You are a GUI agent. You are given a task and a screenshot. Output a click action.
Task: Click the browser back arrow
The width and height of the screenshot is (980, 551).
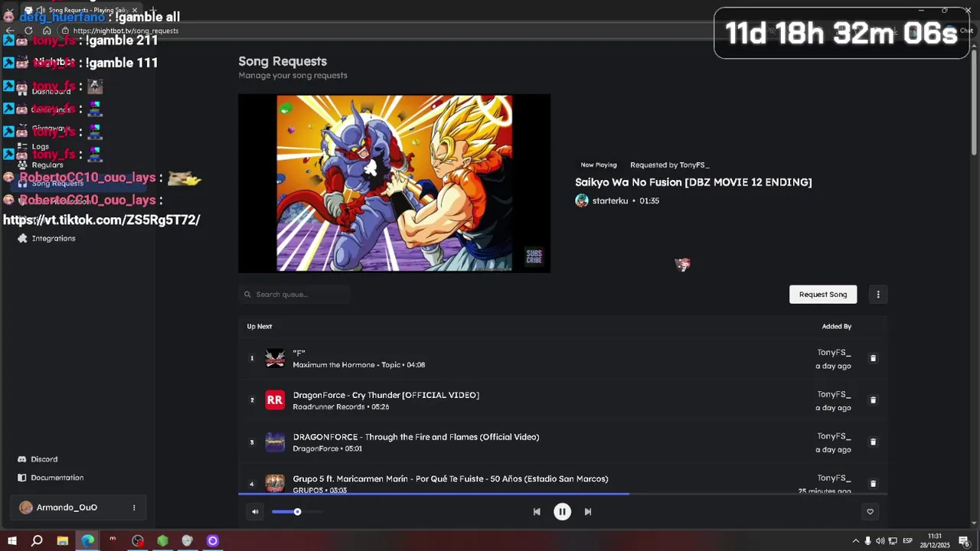(x=10, y=31)
